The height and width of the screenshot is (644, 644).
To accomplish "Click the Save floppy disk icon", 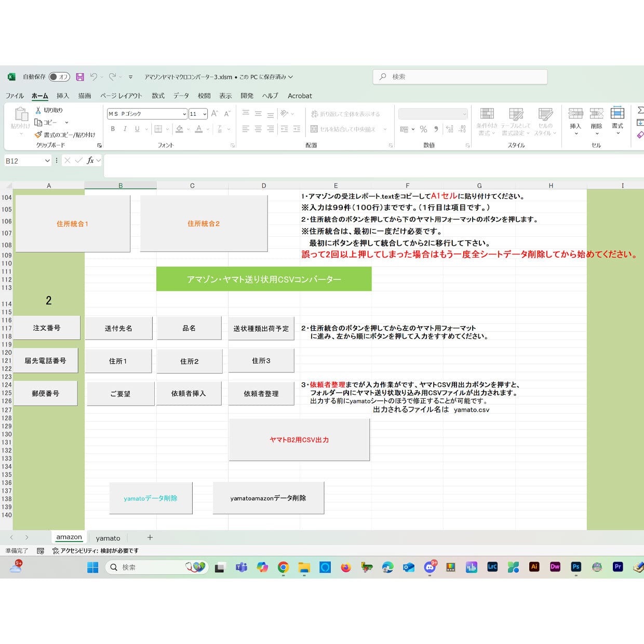I will pos(80,77).
